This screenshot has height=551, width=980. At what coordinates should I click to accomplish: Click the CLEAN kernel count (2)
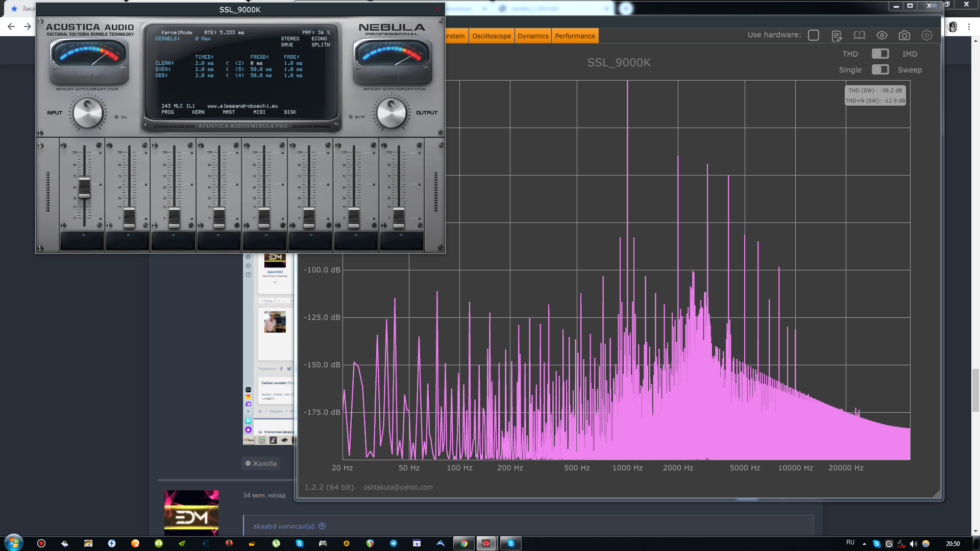point(239,63)
